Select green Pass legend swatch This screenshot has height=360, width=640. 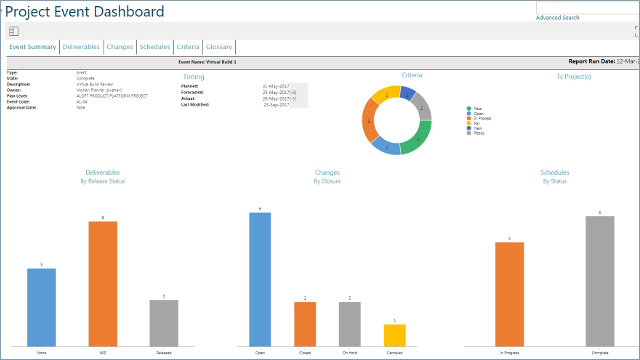(469, 109)
